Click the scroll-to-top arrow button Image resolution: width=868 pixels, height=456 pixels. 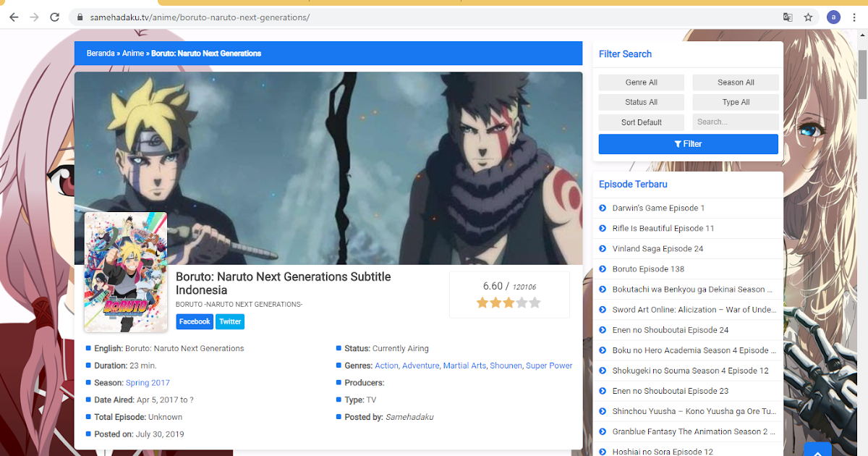[817, 449]
